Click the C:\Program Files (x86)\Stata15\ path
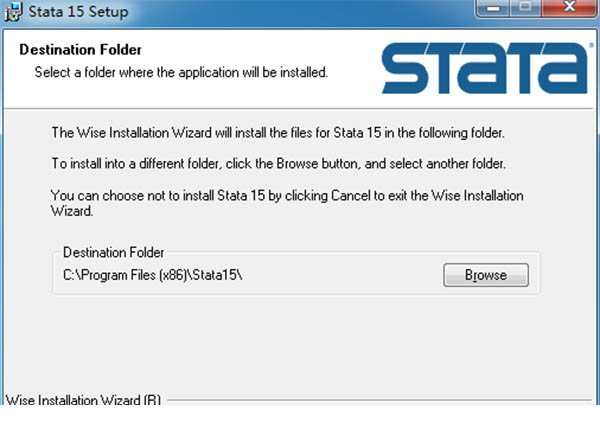This screenshot has width=600, height=421. pos(153,275)
